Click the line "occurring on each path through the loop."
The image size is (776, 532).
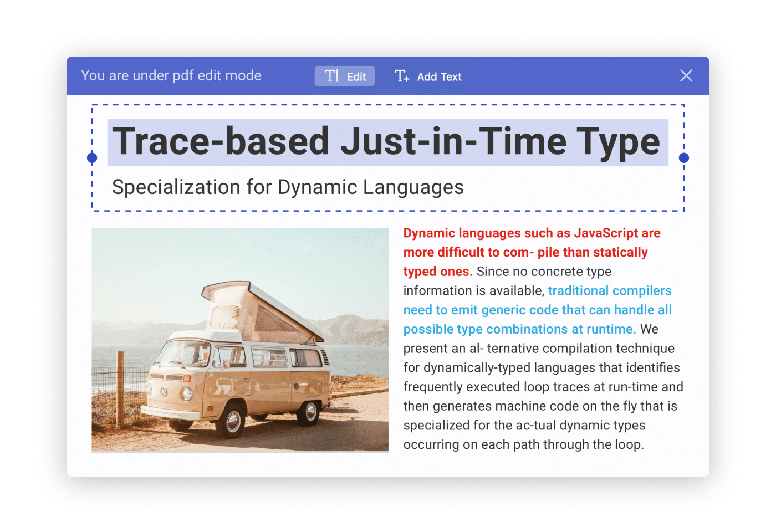click(x=524, y=444)
